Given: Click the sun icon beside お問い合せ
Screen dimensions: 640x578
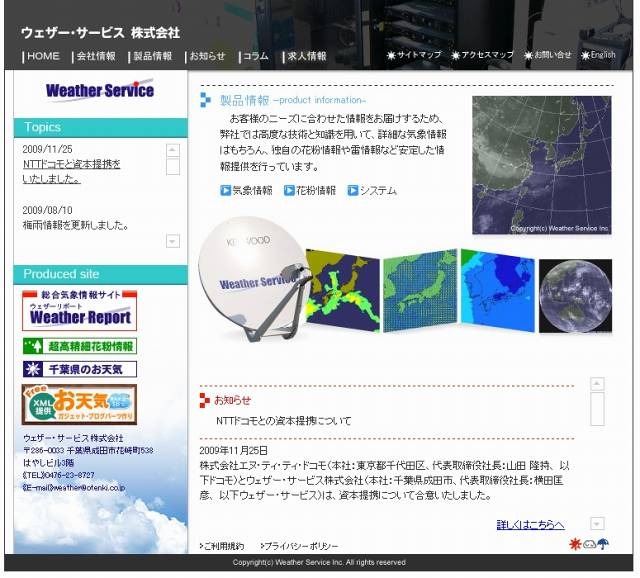Looking at the screenshot, I should pos(528,55).
